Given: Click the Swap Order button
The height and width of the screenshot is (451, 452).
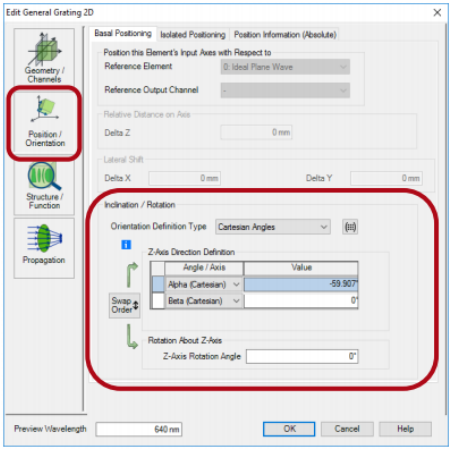Looking at the screenshot, I should tap(124, 305).
